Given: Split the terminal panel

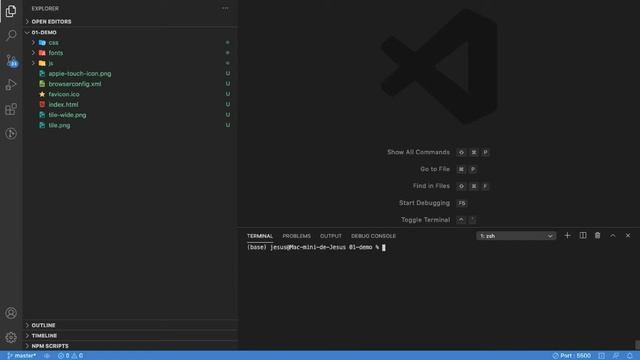Looking at the screenshot, I should (x=583, y=236).
